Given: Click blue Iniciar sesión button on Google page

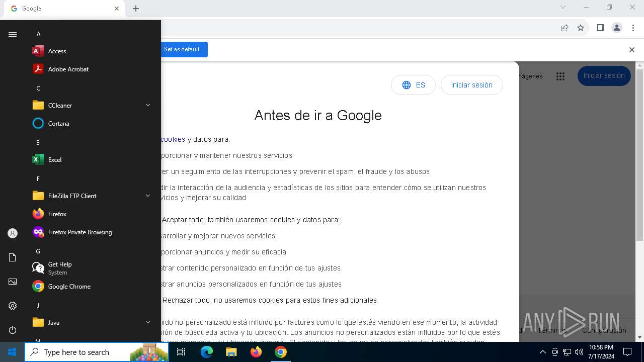Looking at the screenshot, I should tap(604, 76).
